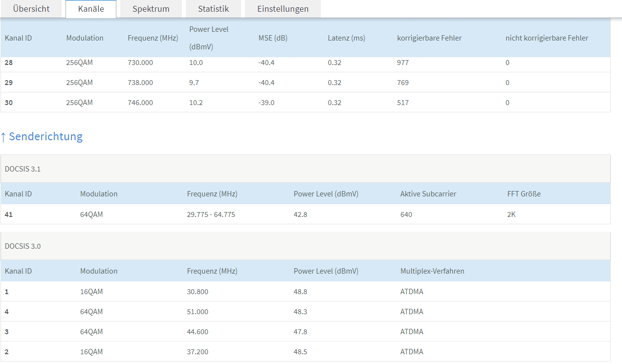
Task: Click frequency value 30.800
Action: pos(198,292)
